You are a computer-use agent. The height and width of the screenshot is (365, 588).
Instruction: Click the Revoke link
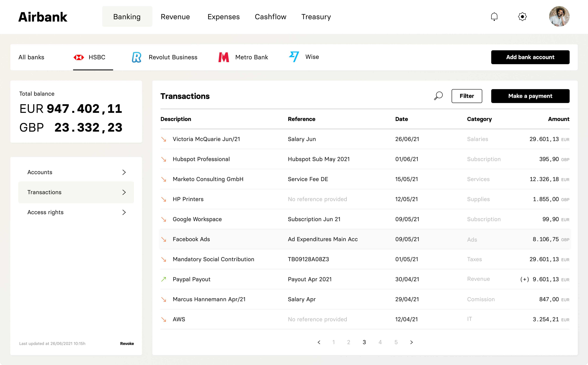(x=127, y=343)
